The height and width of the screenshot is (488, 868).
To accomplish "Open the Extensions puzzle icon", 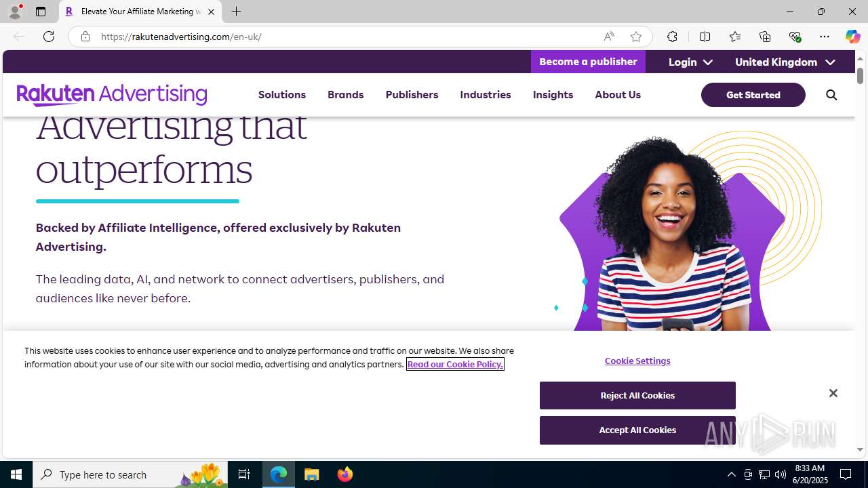I will [672, 37].
